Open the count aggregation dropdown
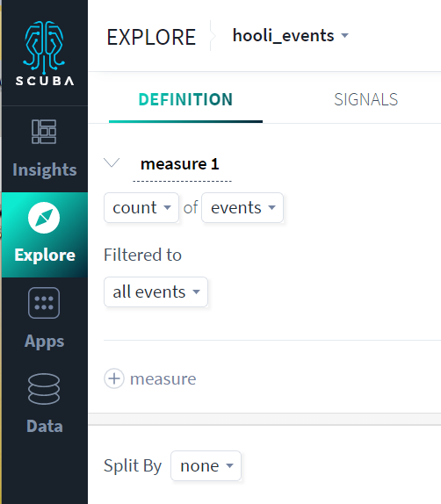Viewport: 441px width, 504px height. click(141, 207)
